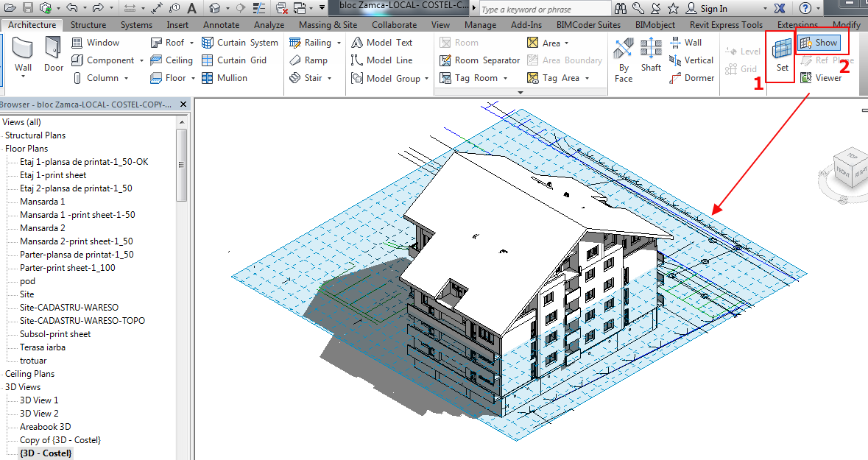
Task: Switch to the Massing & Site tab
Action: tap(328, 24)
